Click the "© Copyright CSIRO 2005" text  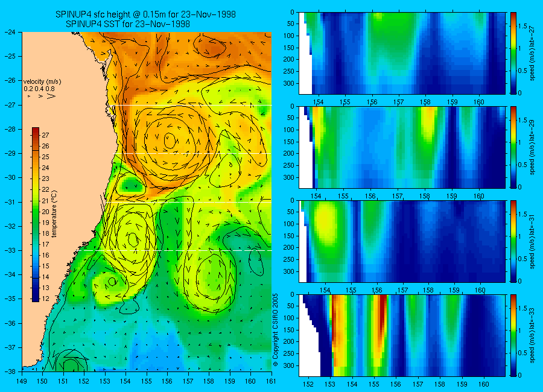pyautogui.click(x=276, y=330)
